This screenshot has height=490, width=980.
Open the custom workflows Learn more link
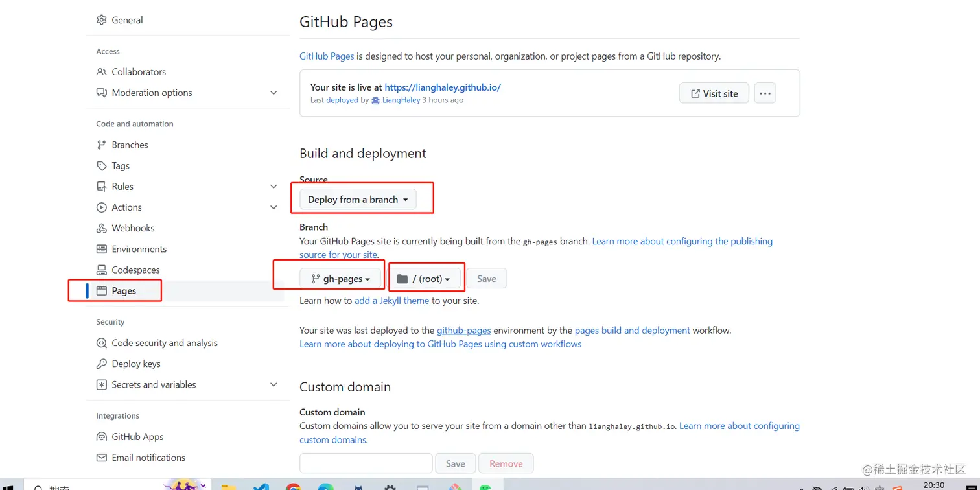tap(440, 344)
